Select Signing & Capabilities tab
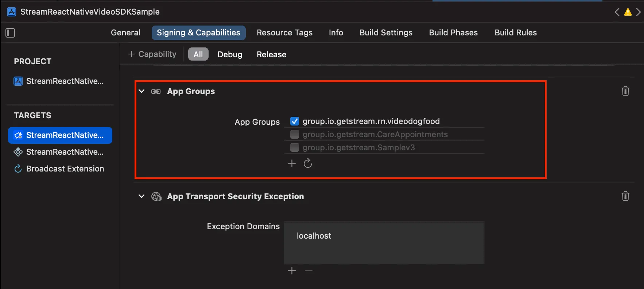This screenshot has height=289, width=644. [198, 32]
